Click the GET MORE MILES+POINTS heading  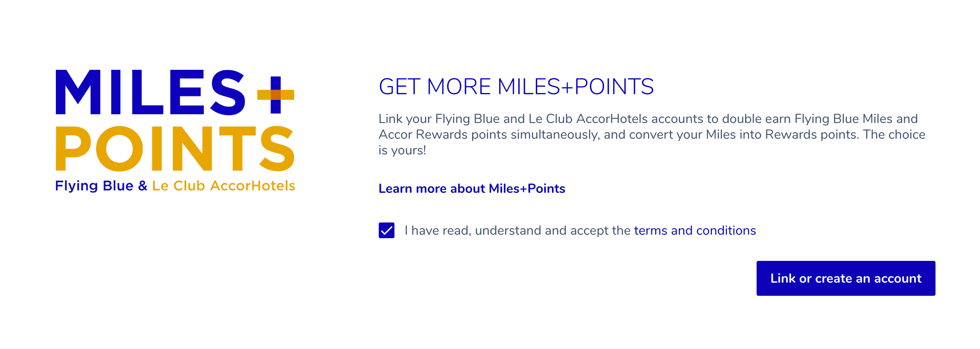point(516,86)
